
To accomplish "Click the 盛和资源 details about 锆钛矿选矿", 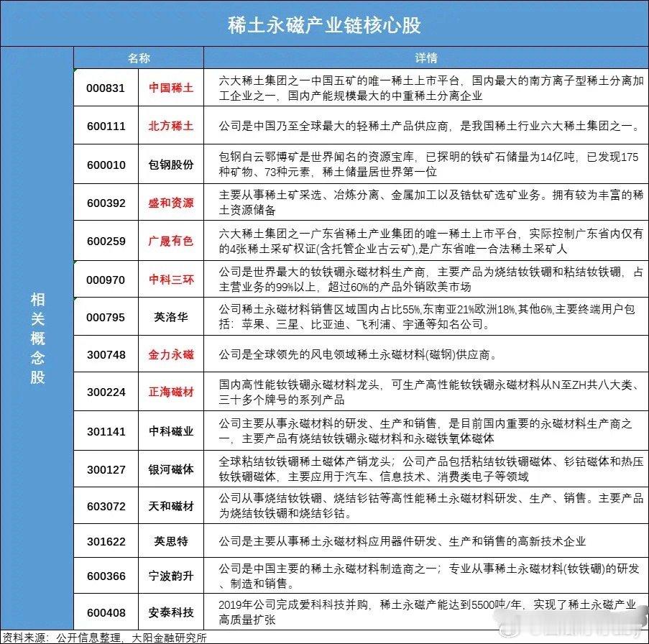I will coord(431,203).
